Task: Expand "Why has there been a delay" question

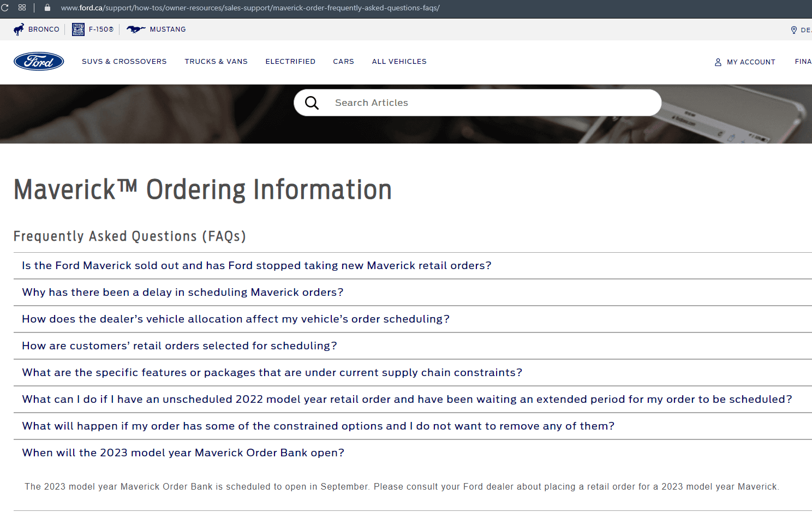Action: tap(413, 293)
